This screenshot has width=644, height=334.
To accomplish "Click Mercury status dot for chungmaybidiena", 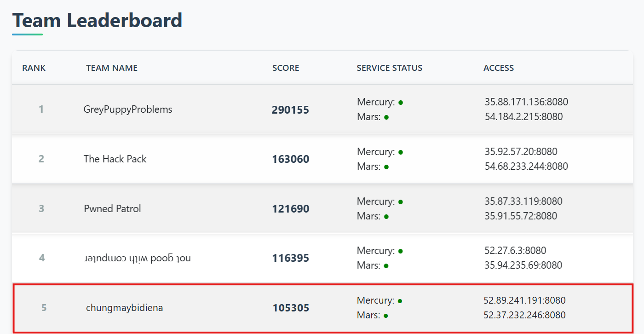I will click(x=400, y=301).
